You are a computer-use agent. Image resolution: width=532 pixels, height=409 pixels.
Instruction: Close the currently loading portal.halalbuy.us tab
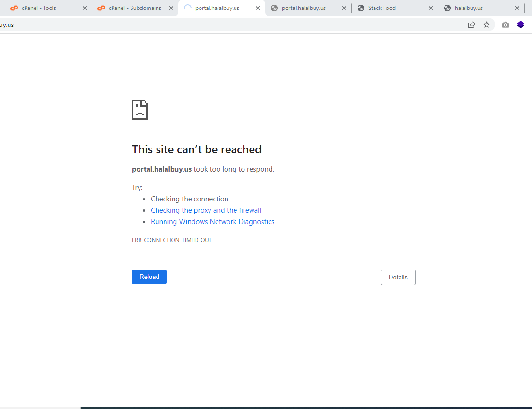point(258,8)
